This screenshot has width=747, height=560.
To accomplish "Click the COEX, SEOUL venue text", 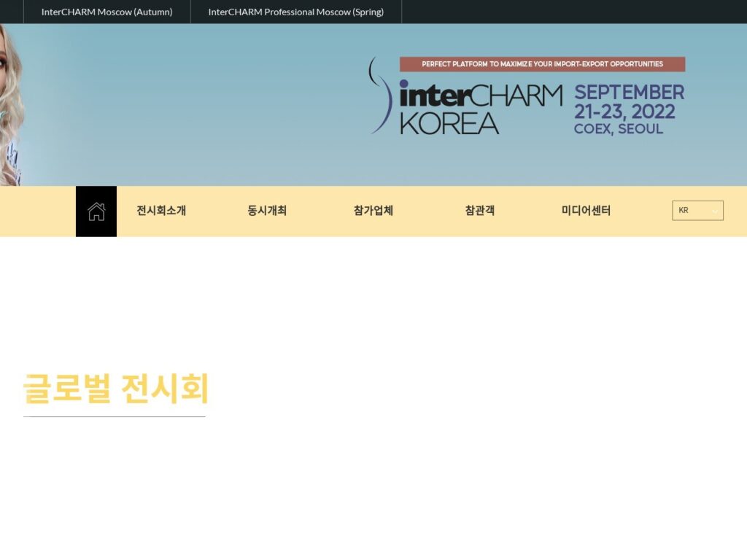I will coord(619,129).
